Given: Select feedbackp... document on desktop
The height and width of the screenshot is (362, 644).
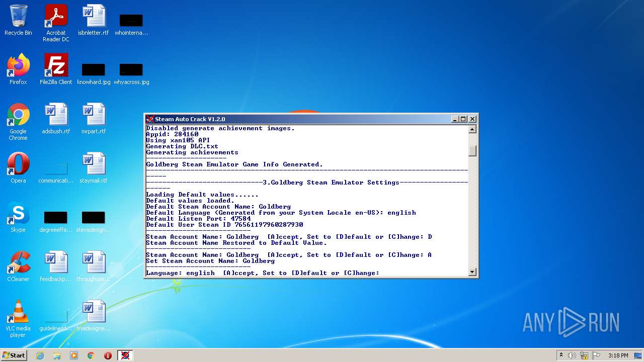Looking at the screenshot, I should [56, 266].
